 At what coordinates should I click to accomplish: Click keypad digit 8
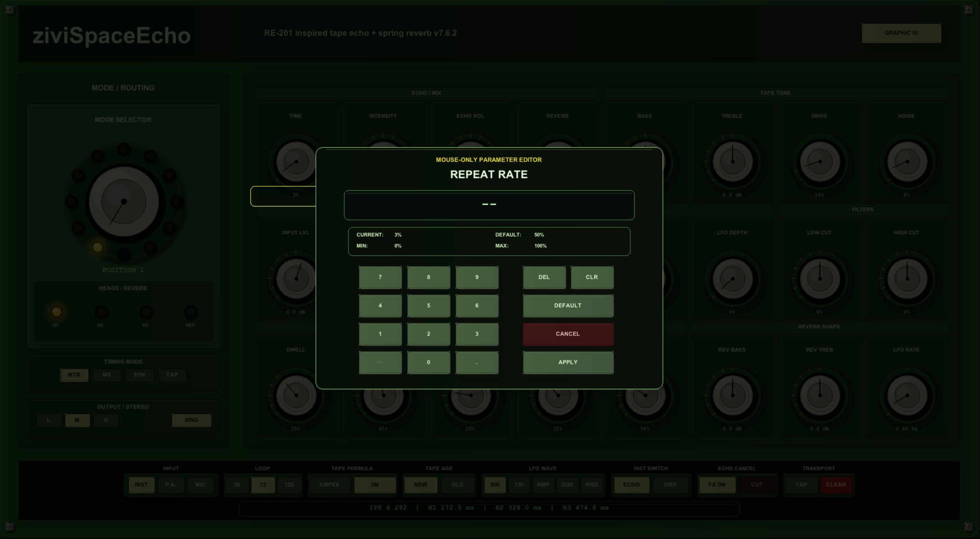click(428, 277)
